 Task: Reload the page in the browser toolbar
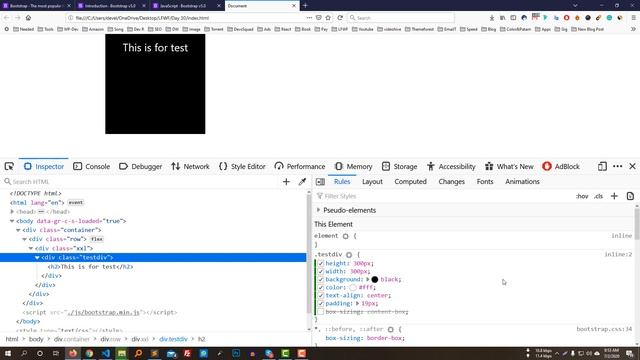pos(340,18)
